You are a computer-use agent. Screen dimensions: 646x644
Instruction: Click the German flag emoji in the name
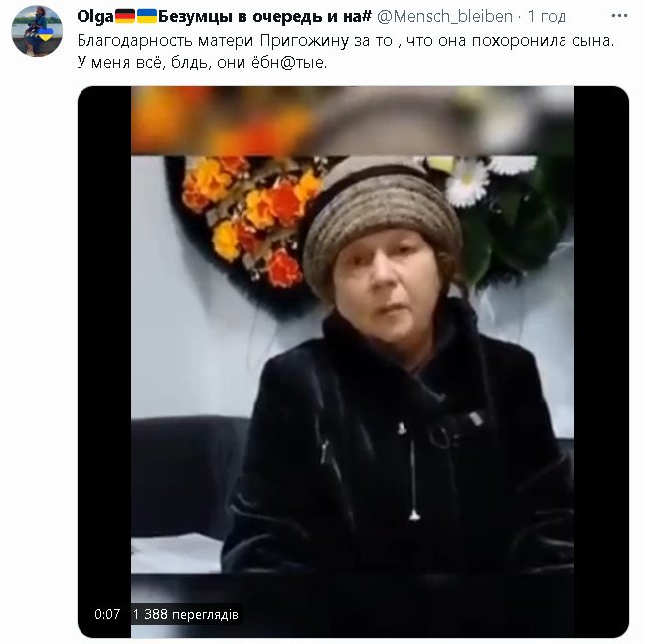tap(125, 16)
